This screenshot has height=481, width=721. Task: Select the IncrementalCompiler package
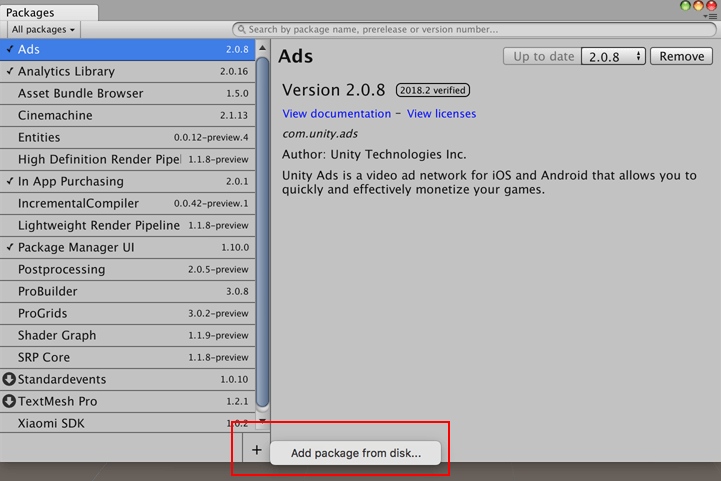coord(127,203)
